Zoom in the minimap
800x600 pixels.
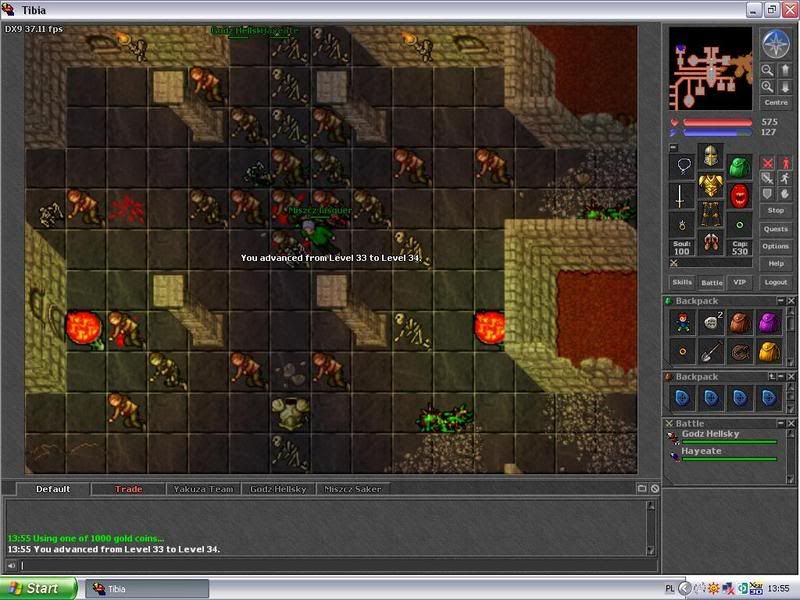(767, 87)
